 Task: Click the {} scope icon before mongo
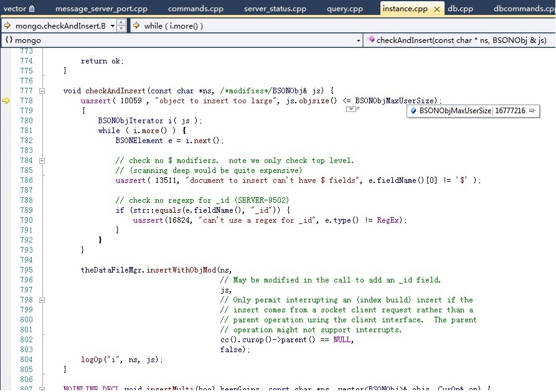pyautogui.click(x=9, y=40)
